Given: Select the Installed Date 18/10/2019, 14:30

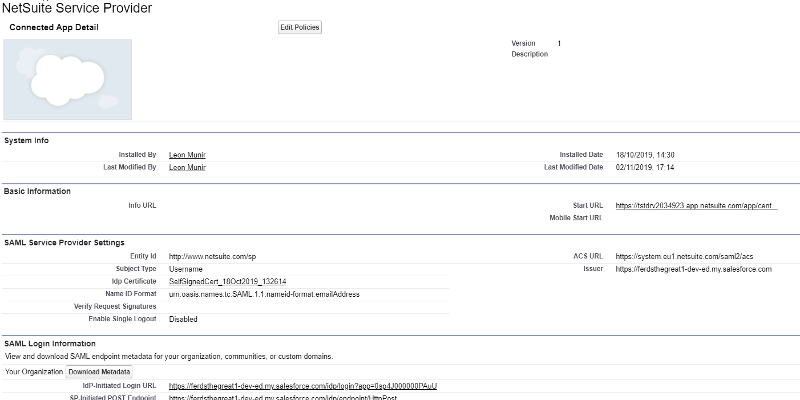Looking at the screenshot, I should click(645, 155).
